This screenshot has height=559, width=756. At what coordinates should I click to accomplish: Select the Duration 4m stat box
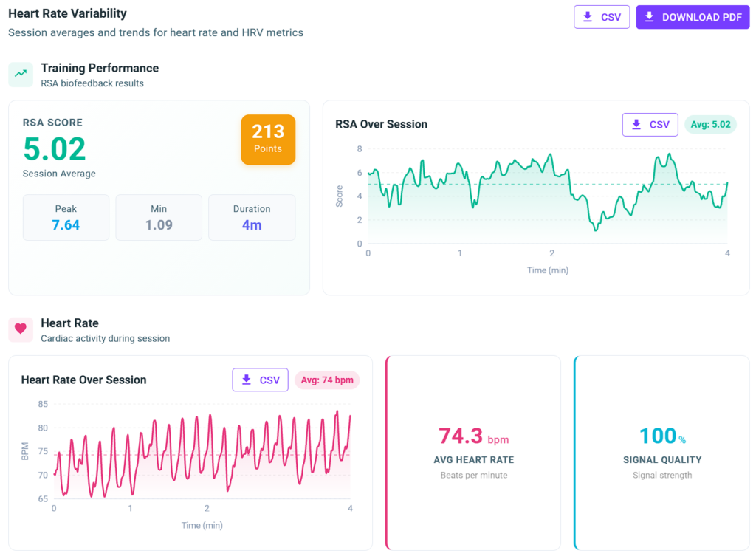click(252, 218)
